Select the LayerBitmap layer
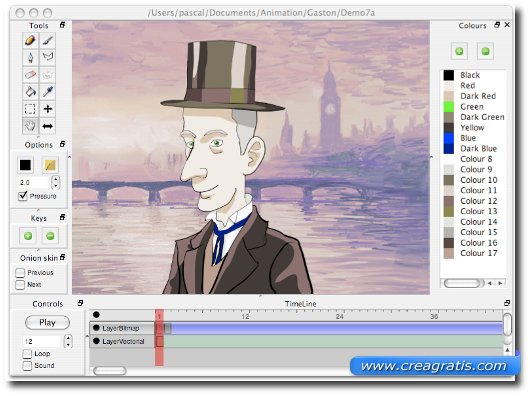530x396 pixels. click(x=122, y=328)
